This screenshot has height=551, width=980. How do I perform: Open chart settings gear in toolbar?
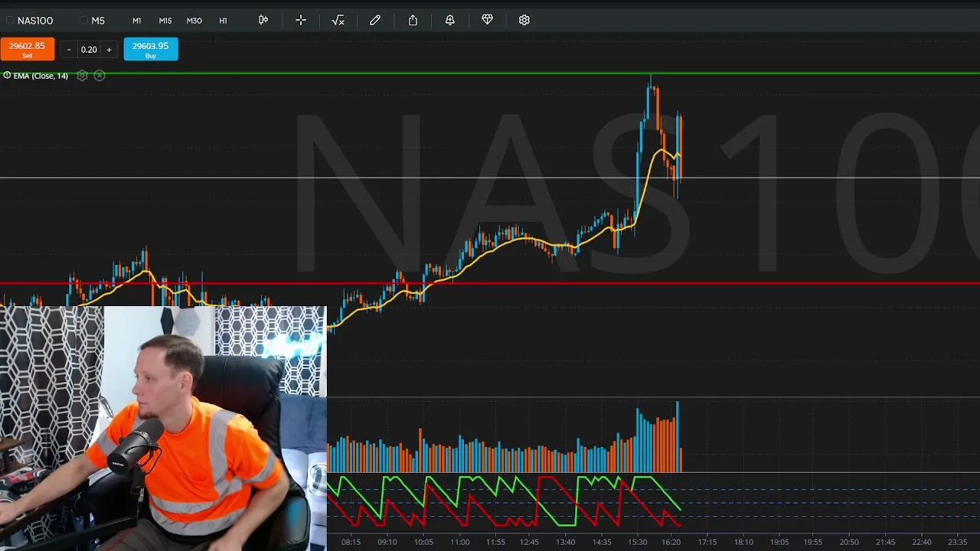[524, 20]
